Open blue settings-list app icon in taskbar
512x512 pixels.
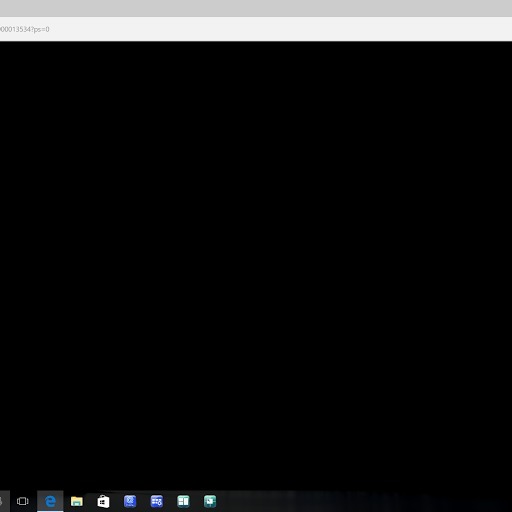coord(157,501)
